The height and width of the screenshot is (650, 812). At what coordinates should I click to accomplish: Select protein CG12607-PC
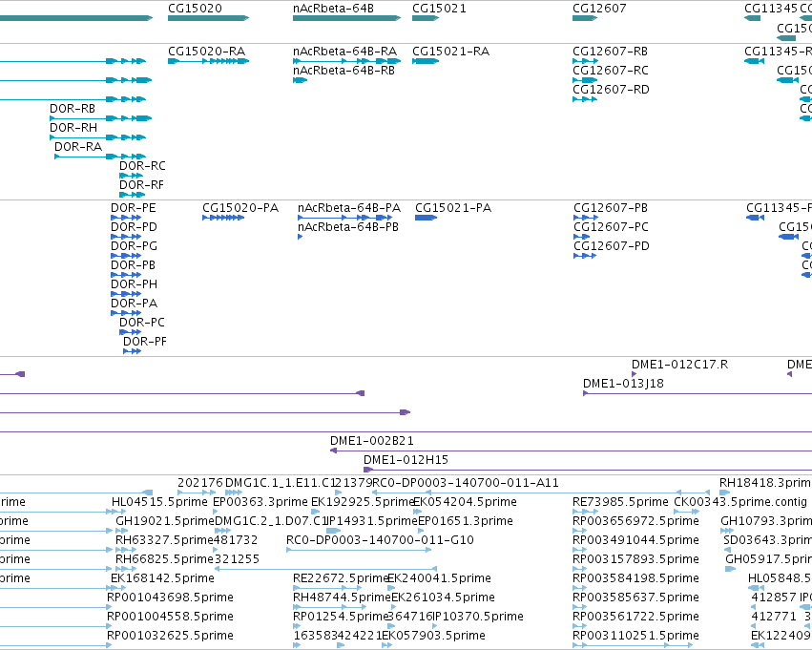(x=581, y=237)
